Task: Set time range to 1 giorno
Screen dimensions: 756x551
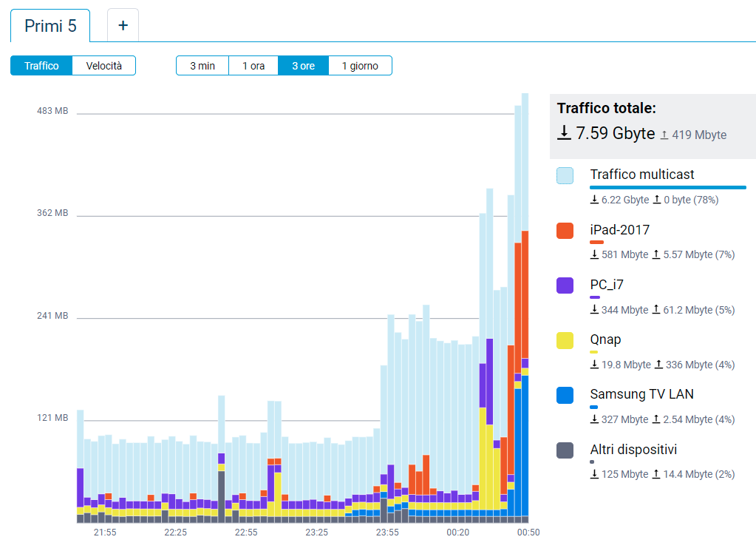Action: tap(360, 66)
